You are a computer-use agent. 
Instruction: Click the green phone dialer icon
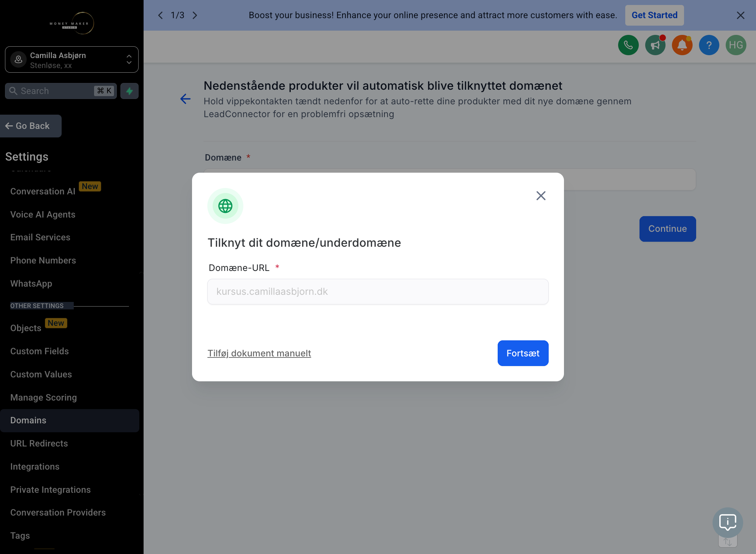628,45
